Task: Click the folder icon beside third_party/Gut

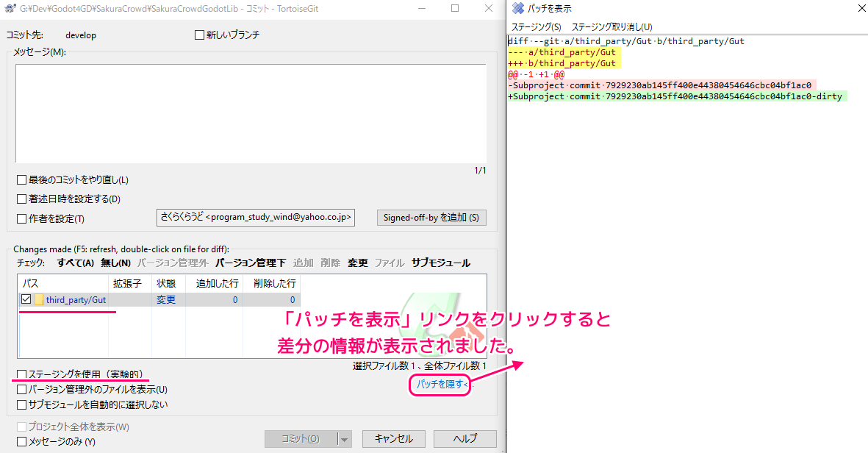Action: click(x=40, y=300)
